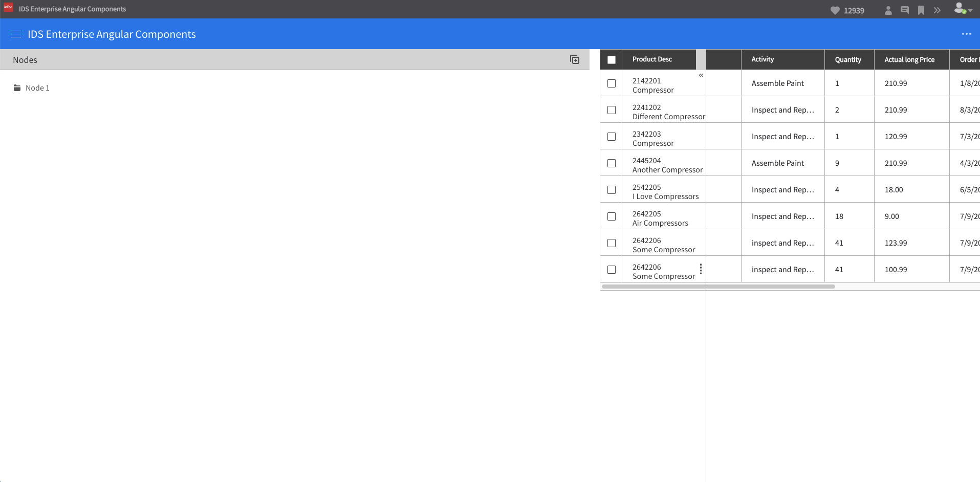
Task: Click the 120.99 price cell
Action: click(911, 137)
